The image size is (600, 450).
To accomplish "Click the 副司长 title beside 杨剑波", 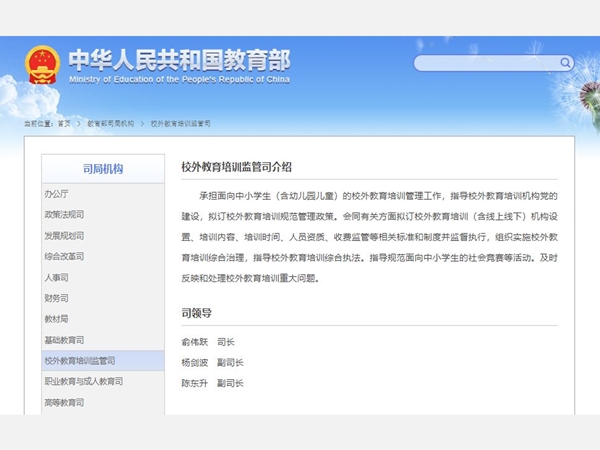I will (x=230, y=362).
